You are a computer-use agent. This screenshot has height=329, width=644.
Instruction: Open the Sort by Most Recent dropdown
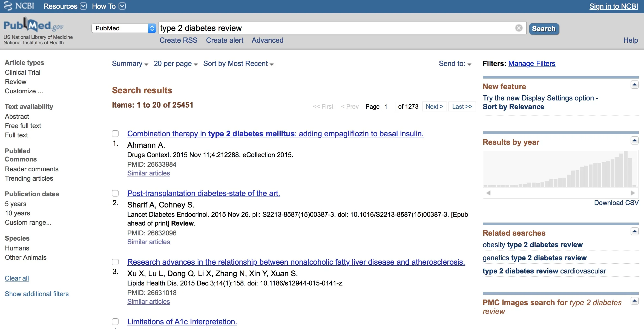point(238,64)
